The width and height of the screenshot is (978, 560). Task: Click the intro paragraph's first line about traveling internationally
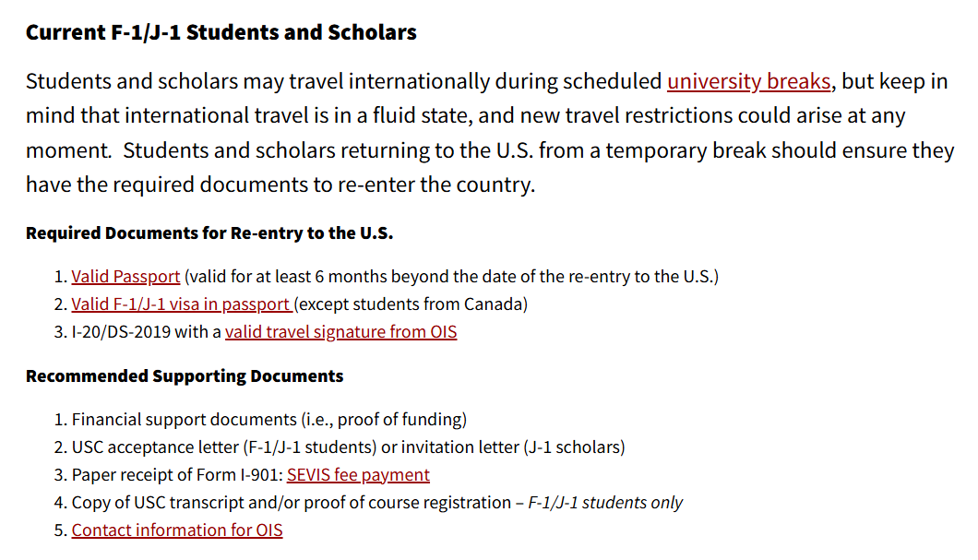click(x=343, y=81)
